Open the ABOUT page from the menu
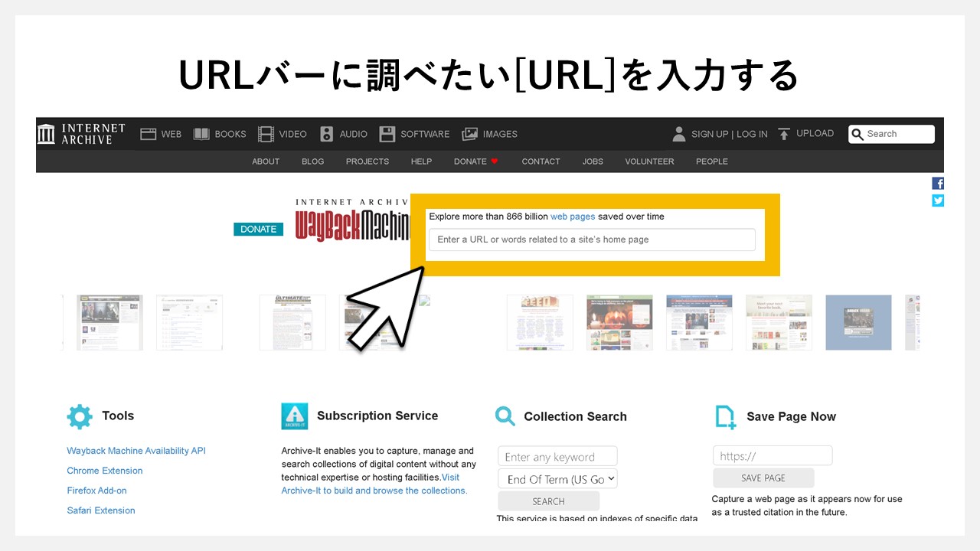Image resolution: width=980 pixels, height=551 pixels. point(266,161)
